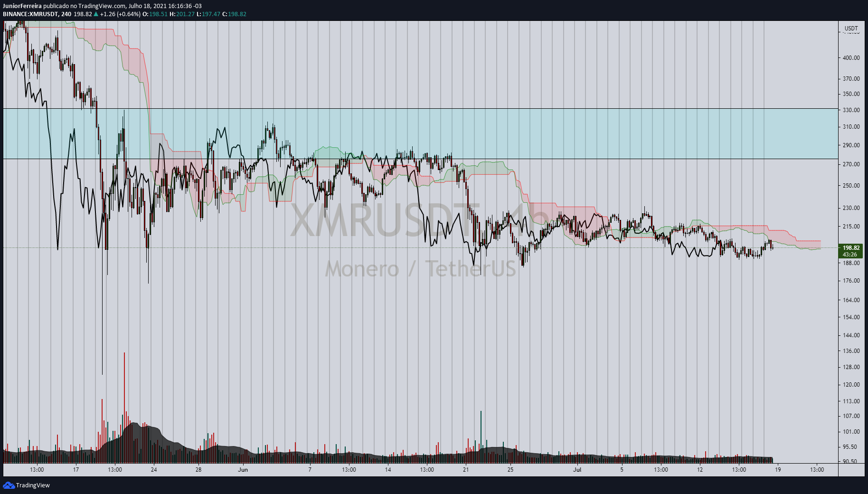Click the 350.00 price axis label
Viewport: 868px width, 494px height.
pyautogui.click(x=851, y=94)
